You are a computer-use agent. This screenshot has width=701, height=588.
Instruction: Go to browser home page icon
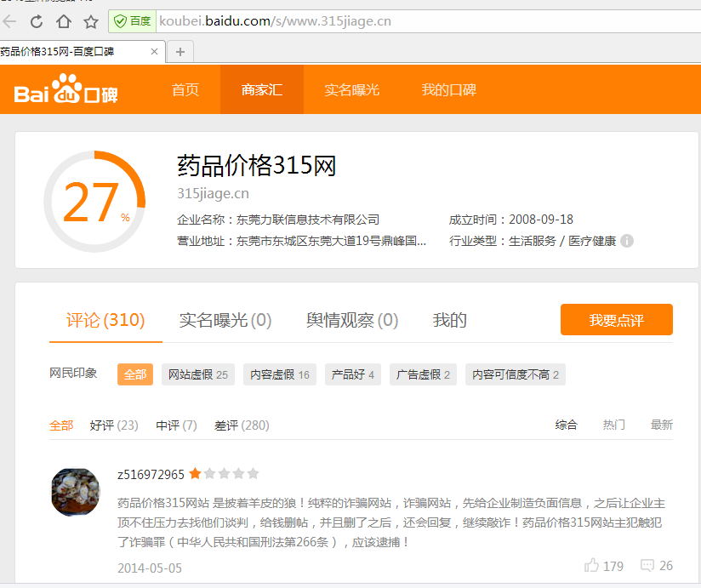[64, 21]
